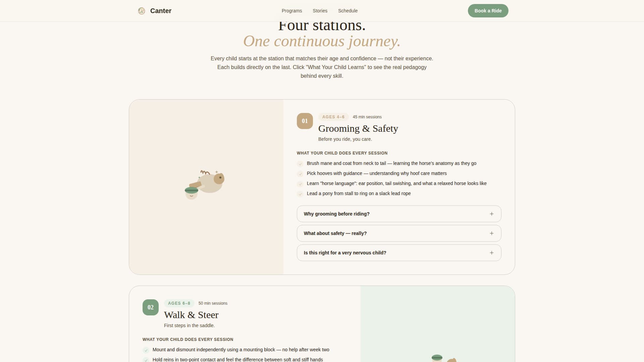Expand 'Why grooming before riding?' accordion

399,214
